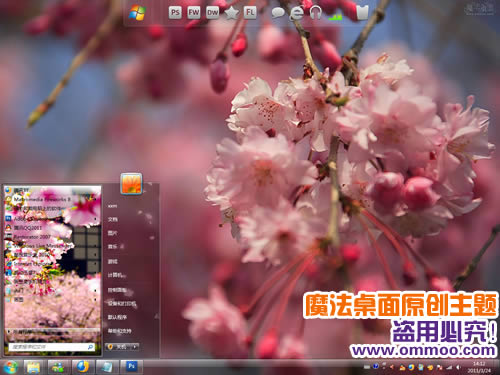Open 默认程序 (Default Programs) in Start menu
Screen dimensions: 500x375
tap(117, 317)
